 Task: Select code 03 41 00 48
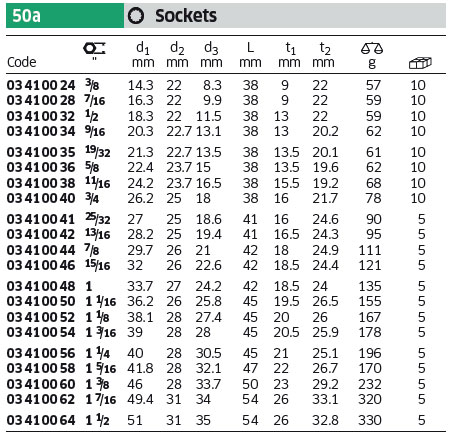coord(41,286)
